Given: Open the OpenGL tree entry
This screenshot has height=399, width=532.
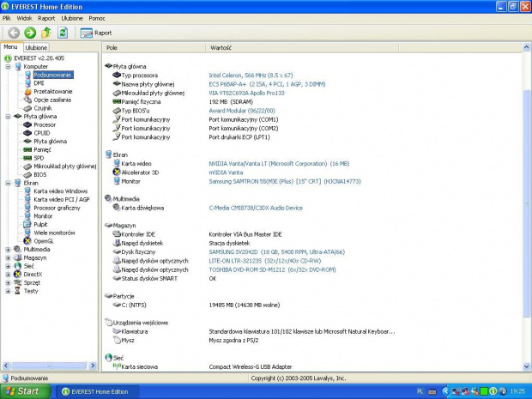Looking at the screenshot, I should tap(44, 241).
